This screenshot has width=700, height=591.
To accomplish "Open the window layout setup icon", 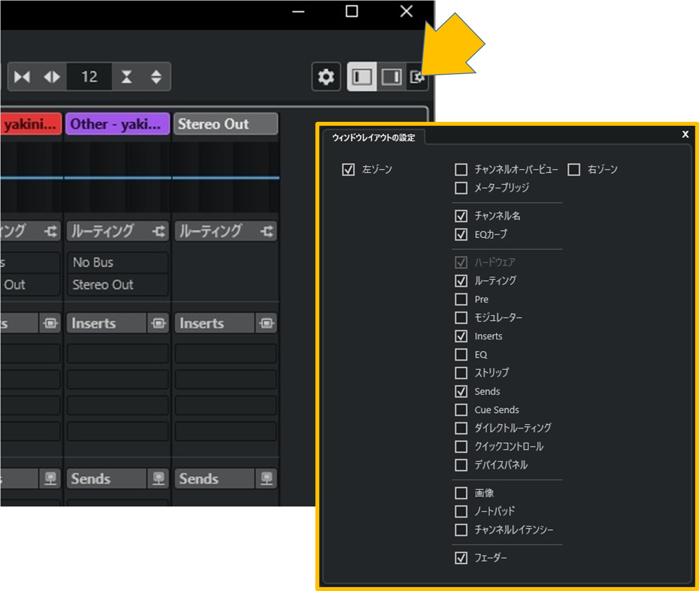I will [x=417, y=77].
